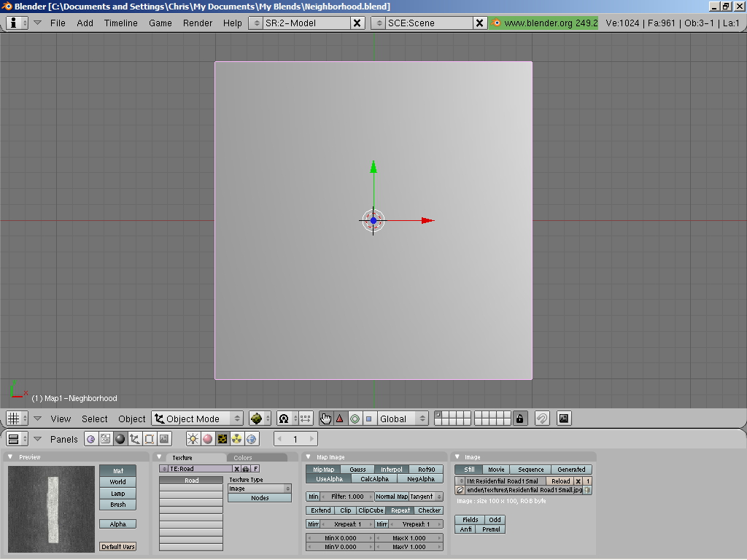The image size is (747, 560).
Task: Click the Filter 1.000 value slider
Action: pyautogui.click(x=347, y=497)
